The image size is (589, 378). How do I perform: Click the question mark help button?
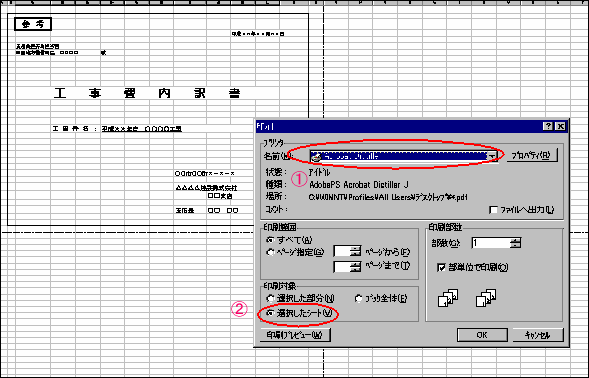tap(548, 126)
